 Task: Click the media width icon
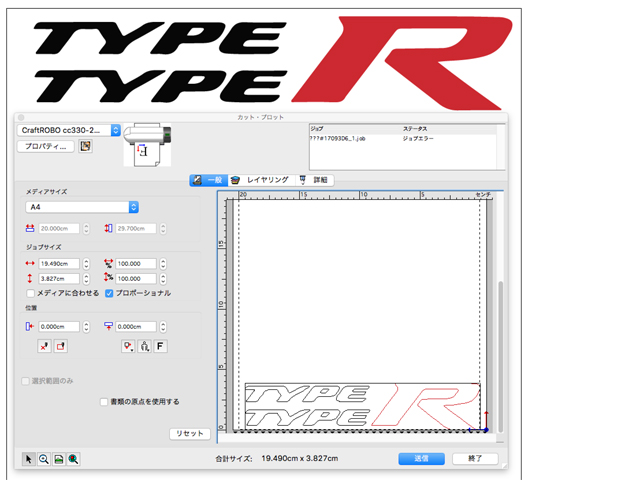[x=30, y=228]
